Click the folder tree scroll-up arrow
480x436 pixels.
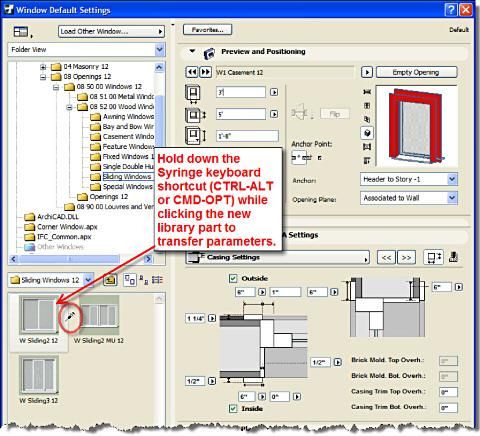pyautogui.click(x=159, y=67)
